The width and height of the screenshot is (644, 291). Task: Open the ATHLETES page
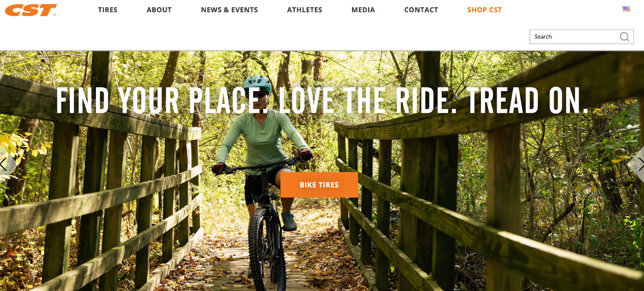[305, 10]
